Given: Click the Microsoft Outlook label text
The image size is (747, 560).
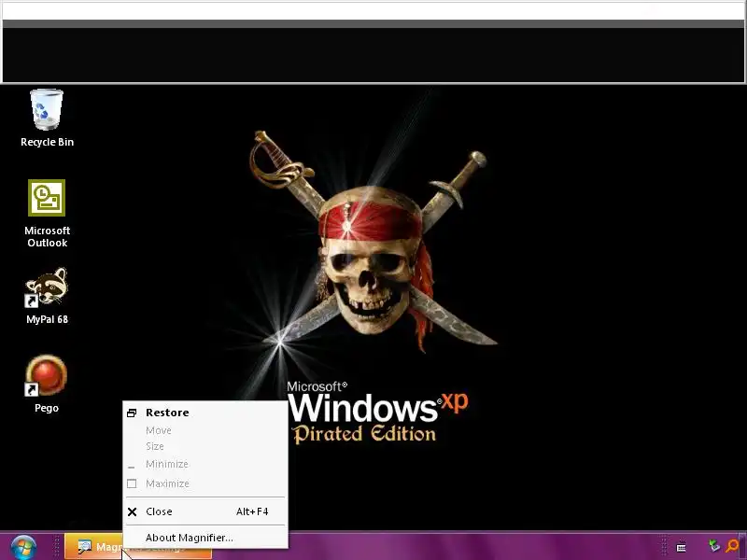Looking at the screenshot, I should point(48,237).
